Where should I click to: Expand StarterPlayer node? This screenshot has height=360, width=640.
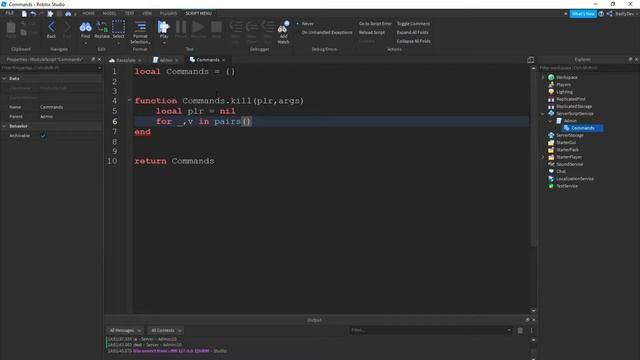coord(543,157)
